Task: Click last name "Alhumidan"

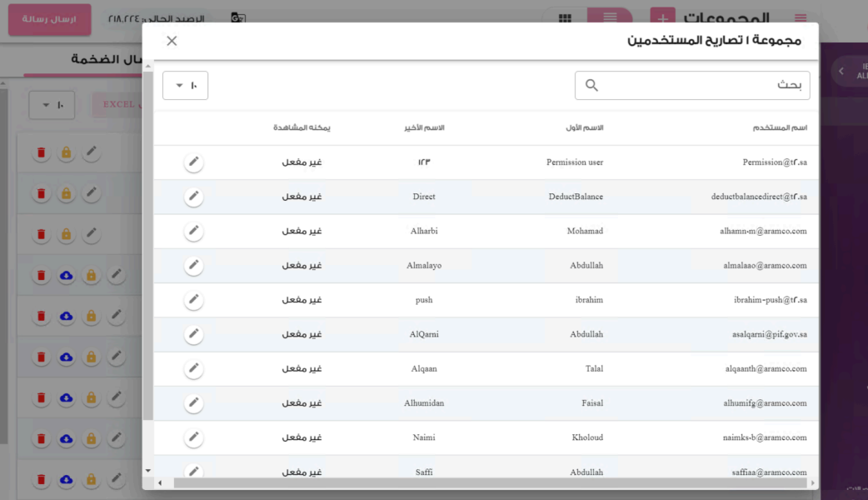Action: tap(424, 403)
